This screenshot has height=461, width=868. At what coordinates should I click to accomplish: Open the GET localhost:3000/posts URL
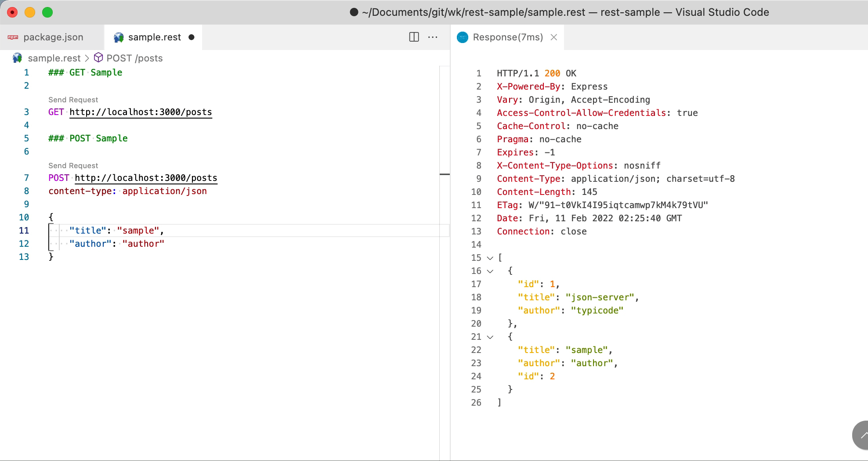(x=141, y=112)
